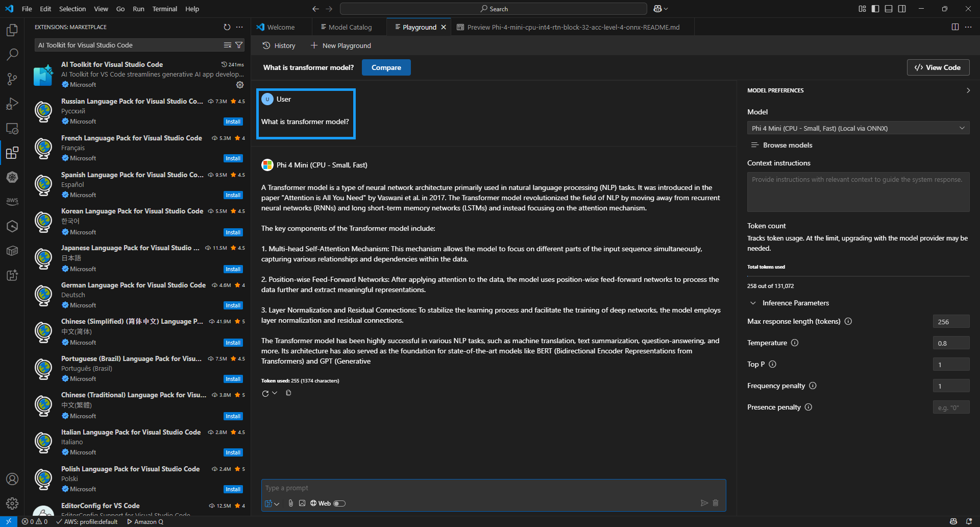Send the prompt with the arrow icon
Viewport: 980px width, 527px height.
(704, 503)
